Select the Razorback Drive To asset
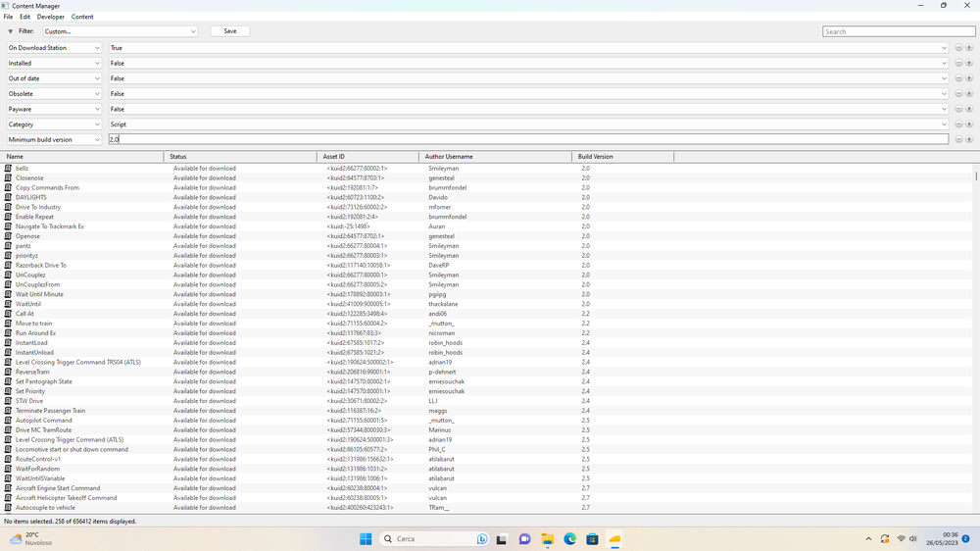This screenshot has width=980, height=551. (x=40, y=265)
